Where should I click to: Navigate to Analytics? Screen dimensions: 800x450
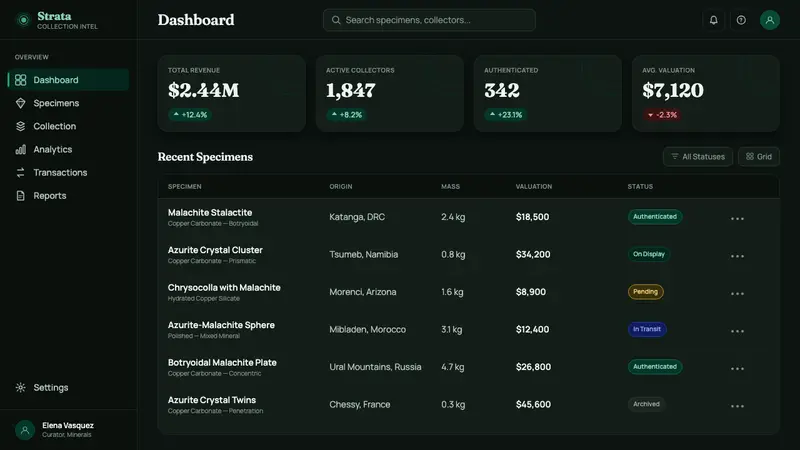[x=68, y=149]
